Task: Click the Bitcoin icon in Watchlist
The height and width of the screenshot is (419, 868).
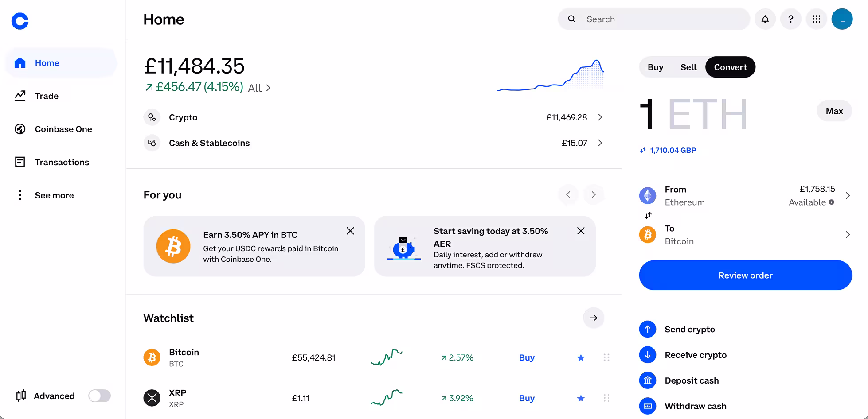Action: pos(152,357)
